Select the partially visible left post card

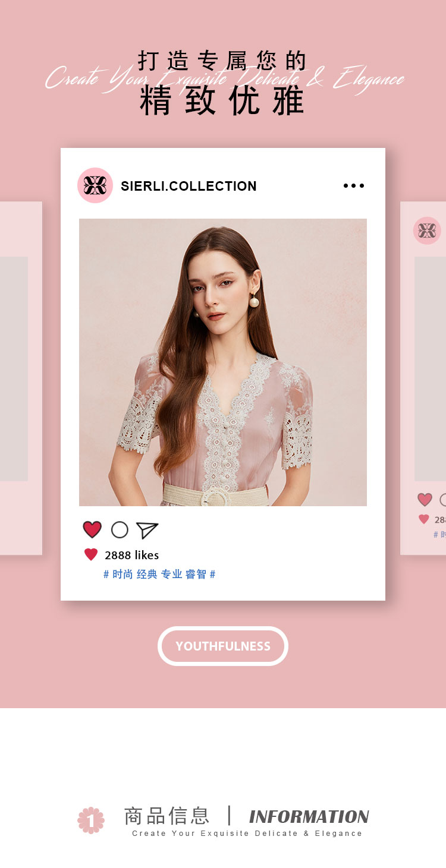tap(21, 378)
